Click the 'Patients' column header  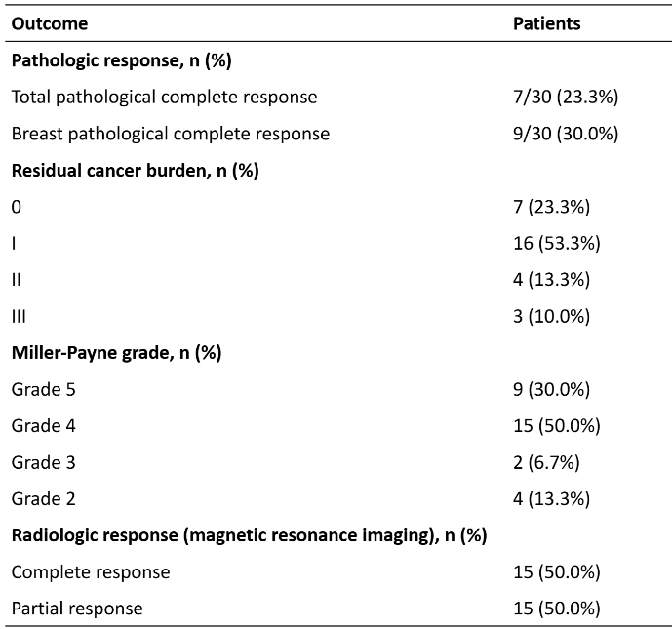(x=546, y=23)
